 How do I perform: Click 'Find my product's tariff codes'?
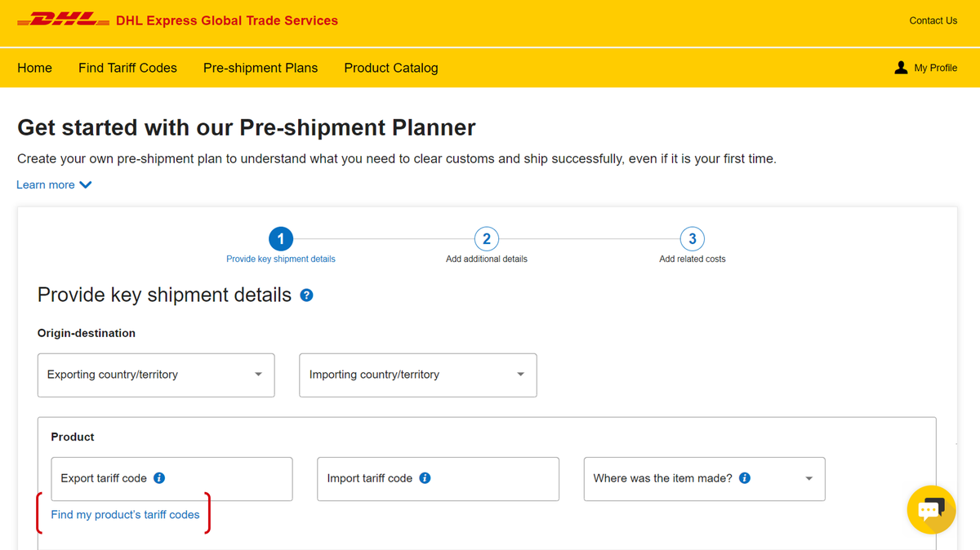(x=125, y=514)
